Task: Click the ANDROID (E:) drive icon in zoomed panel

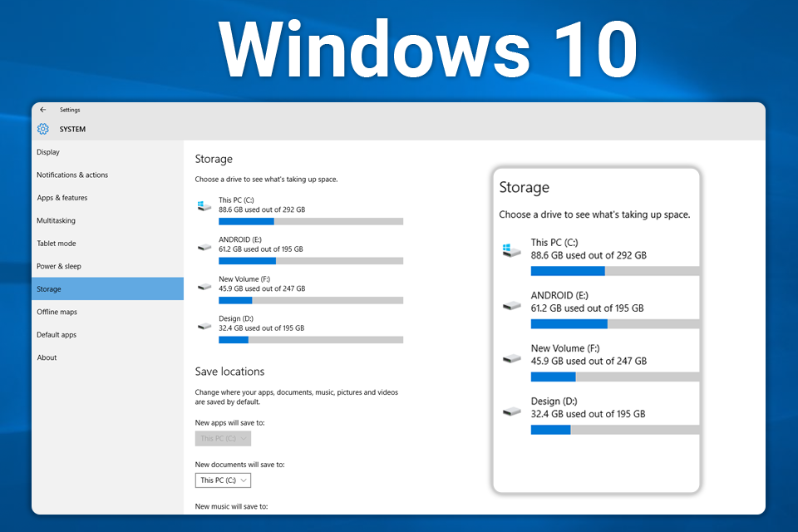Action: point(511,305)
